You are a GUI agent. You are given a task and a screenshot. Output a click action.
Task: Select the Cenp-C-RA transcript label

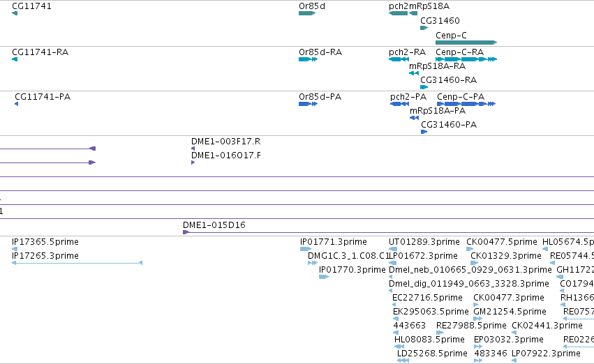click(459, 52)
